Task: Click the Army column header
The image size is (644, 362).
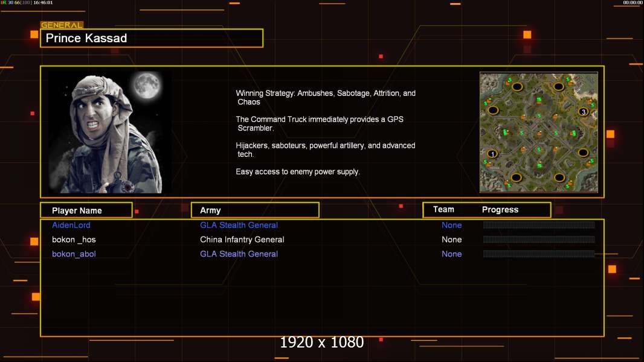Action: point(255,211)
